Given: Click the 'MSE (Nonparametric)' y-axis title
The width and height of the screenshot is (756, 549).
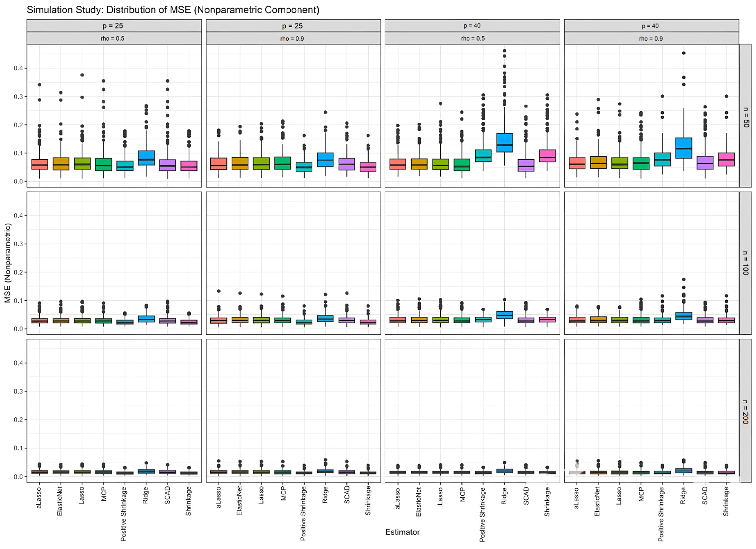Looking at the screenshot, I should pos(8,263).
